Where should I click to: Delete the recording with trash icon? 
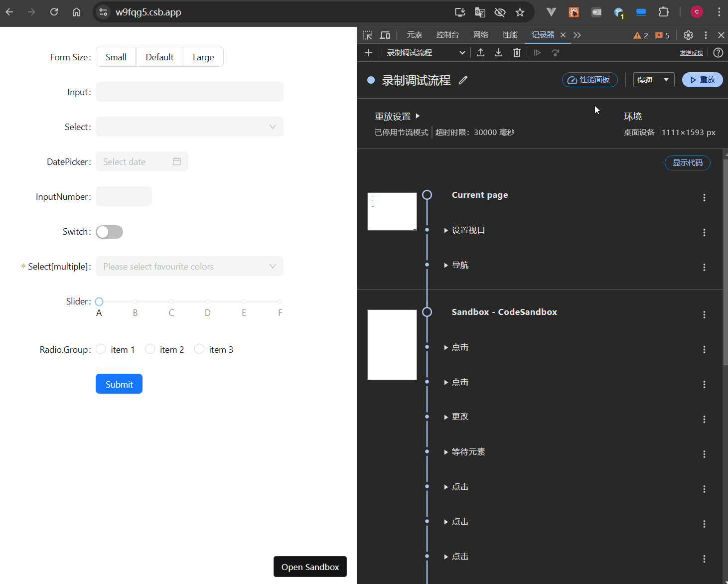[517, 52]
